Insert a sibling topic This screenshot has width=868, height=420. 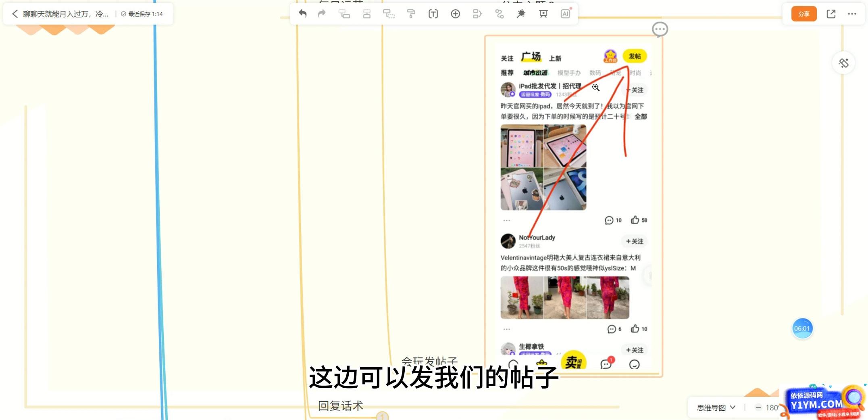366,14
